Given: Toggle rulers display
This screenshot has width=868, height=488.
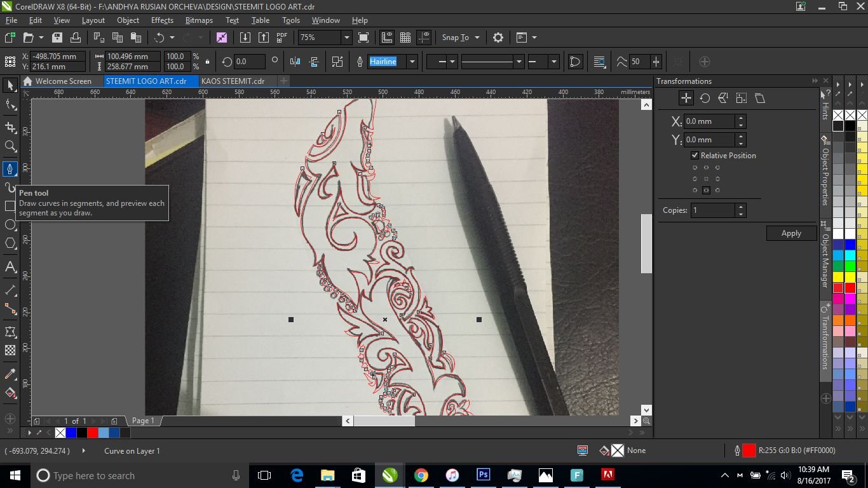Looking at the screenshot, I should click(x=387, y=37).
